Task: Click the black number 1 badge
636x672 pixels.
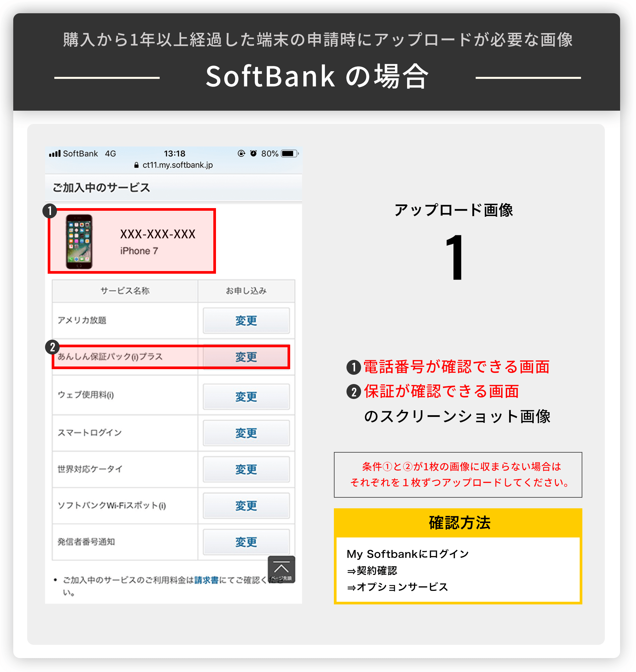Action: coord(49,210)
